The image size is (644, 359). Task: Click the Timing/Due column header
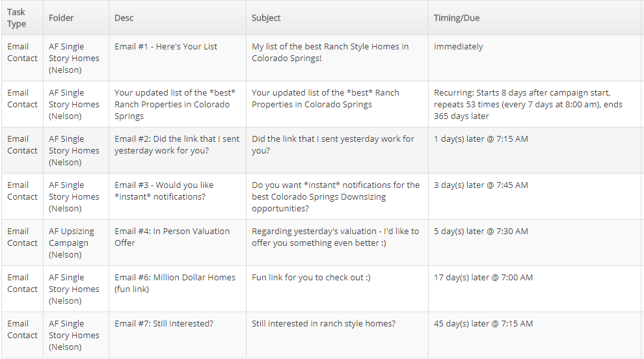click(x=457, y=18)
